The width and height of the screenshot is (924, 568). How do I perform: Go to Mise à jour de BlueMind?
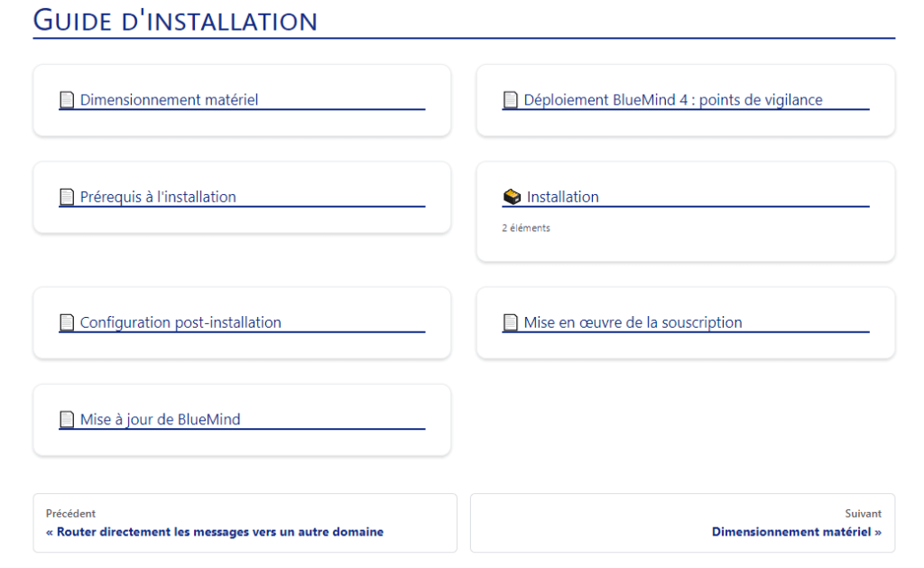coord(160,419)
